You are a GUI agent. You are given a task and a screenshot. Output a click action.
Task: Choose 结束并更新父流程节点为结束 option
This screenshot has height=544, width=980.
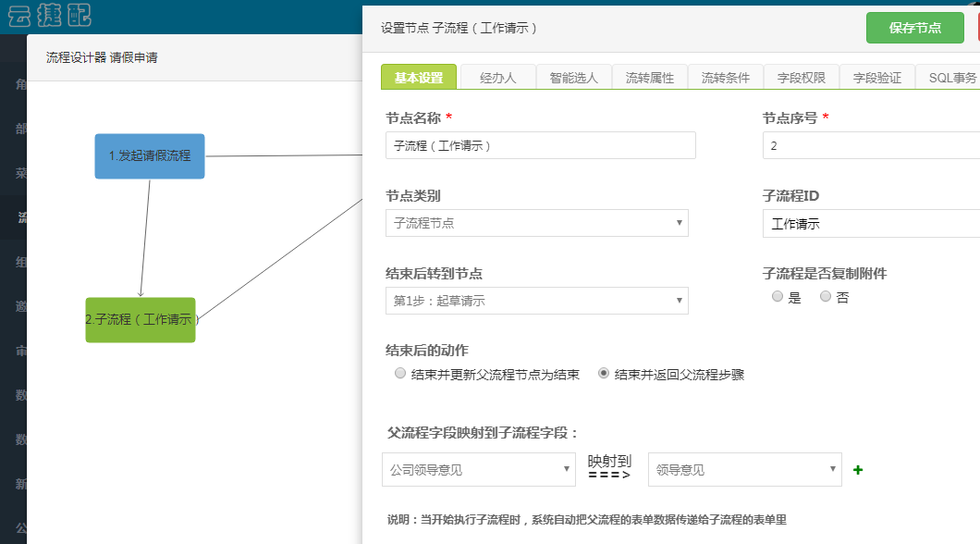point(400,374)
